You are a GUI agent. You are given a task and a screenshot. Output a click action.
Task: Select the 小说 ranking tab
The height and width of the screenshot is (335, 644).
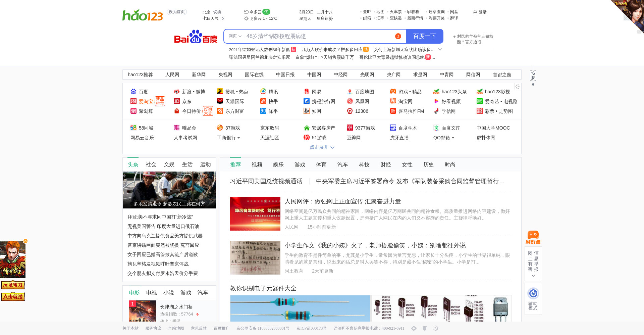pyautogui.click(x=169, y=293)
